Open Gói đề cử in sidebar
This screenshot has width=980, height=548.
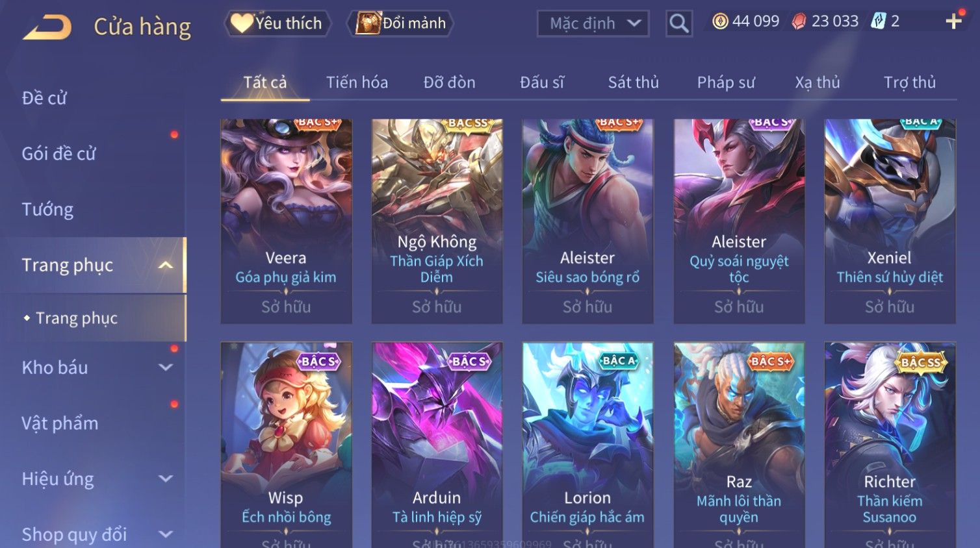58,154
